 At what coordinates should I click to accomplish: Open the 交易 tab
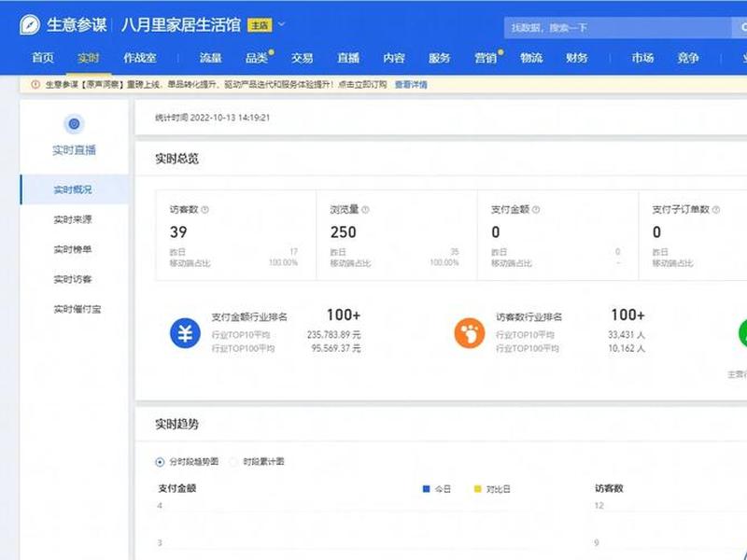tap(302, 58)
